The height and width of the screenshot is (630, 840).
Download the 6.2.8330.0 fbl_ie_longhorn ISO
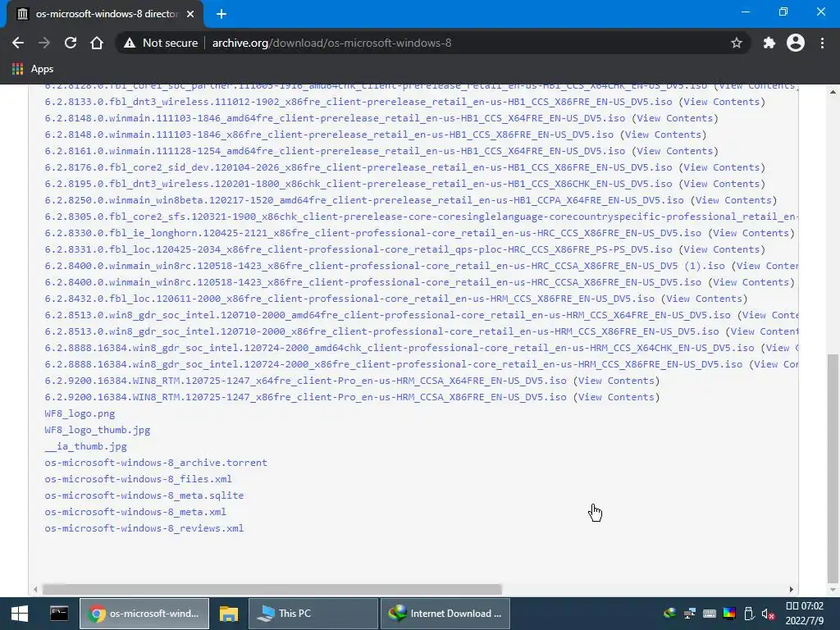(x=373, y=233)
